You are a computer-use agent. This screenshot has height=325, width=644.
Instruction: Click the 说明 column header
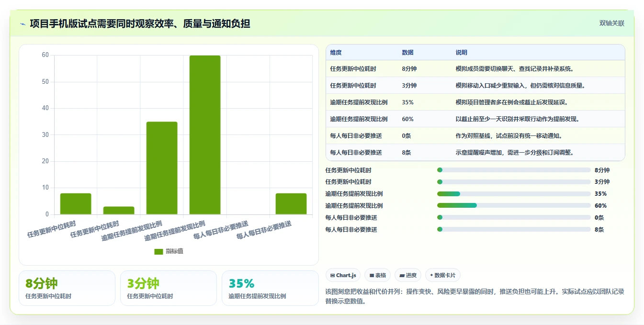click(x=462, y=53)
